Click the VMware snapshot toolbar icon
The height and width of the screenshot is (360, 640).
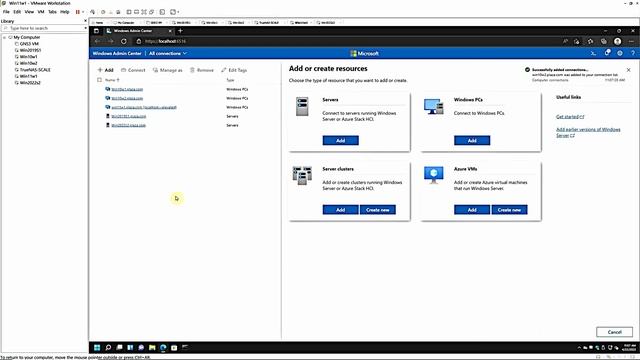pos(103,12)
